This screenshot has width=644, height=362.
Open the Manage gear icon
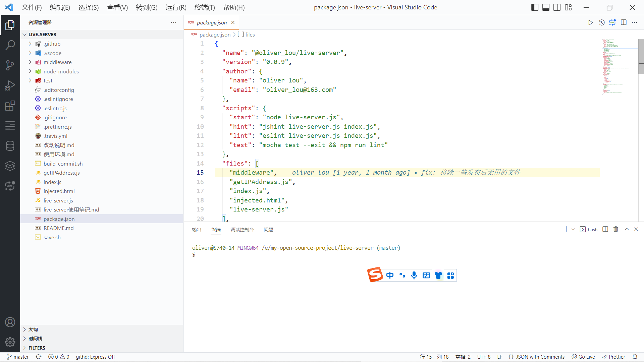[x=10, y=342]
